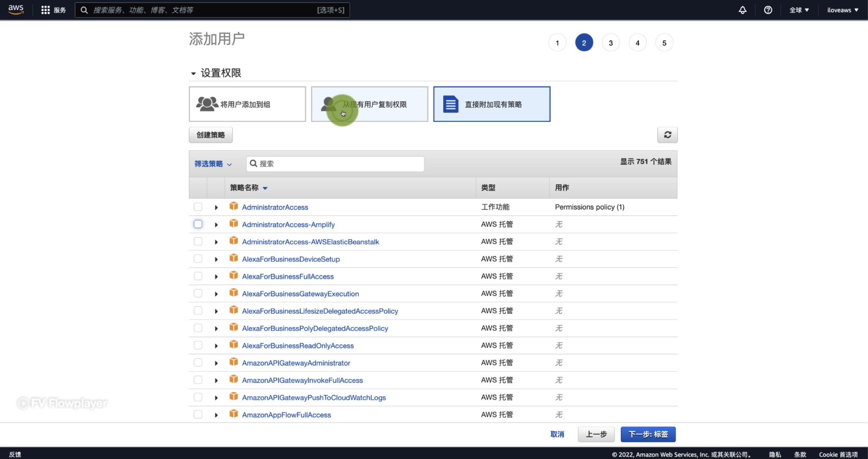Open the 筛选策略 filter dropdown
Screen dimensions: 868x459
click(213, 164)
